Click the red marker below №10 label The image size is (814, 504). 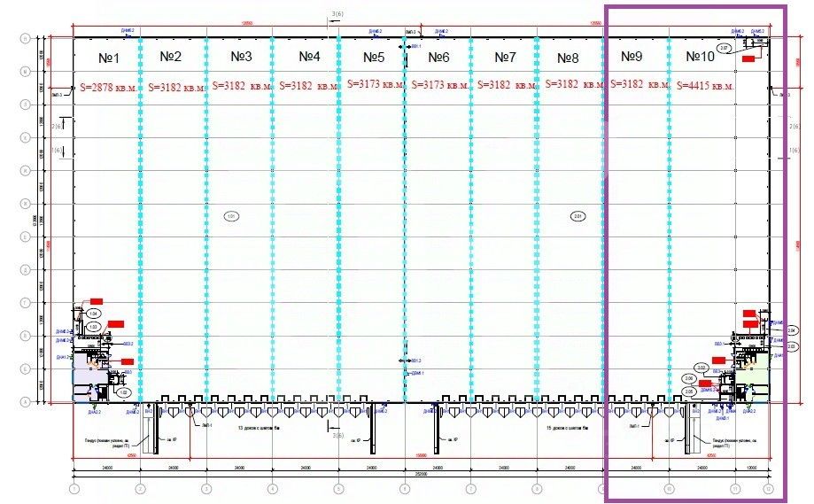748,59
